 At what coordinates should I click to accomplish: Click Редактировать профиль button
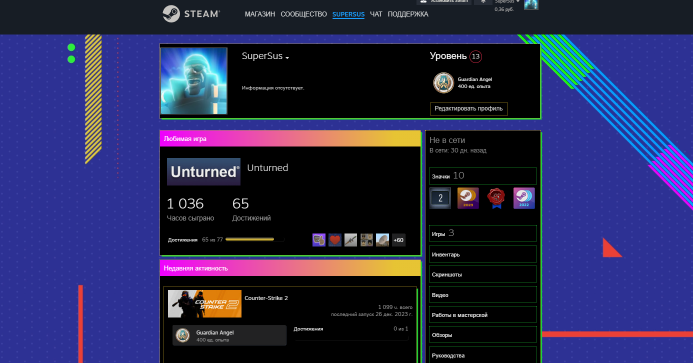click(468, 109)
